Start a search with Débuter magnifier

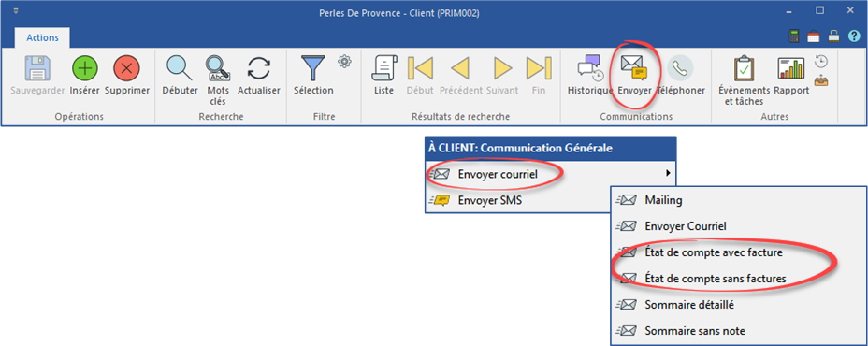[180, 68]
